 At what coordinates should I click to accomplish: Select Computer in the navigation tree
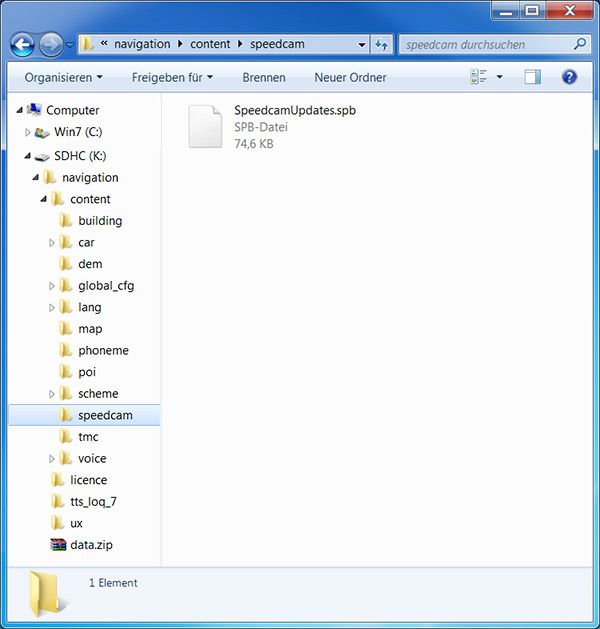tap(72, 110)
